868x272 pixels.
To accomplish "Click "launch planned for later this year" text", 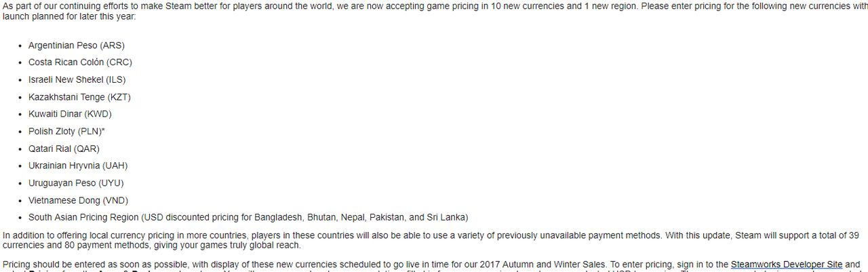I will coord(68,16).
